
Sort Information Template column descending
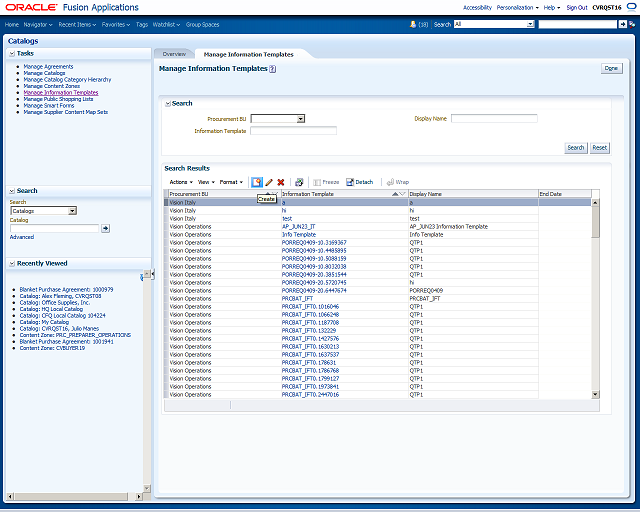(402, 194)
